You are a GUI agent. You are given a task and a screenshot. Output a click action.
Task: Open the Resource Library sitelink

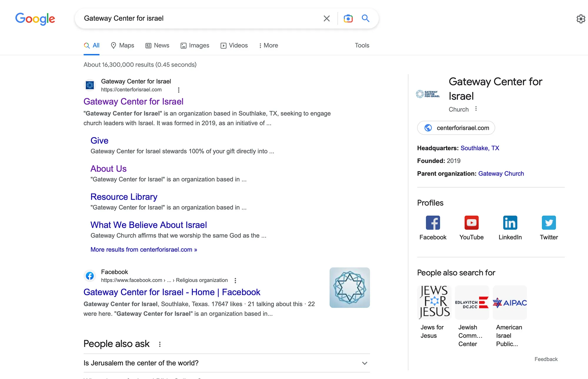(x=124, y=197)
